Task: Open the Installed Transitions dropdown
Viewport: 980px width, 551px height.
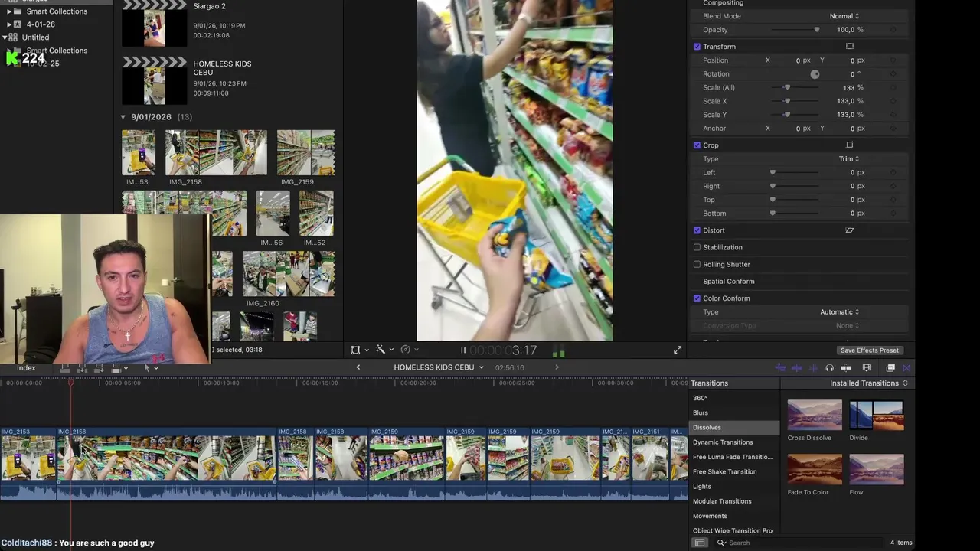Action: click(868, 383)
